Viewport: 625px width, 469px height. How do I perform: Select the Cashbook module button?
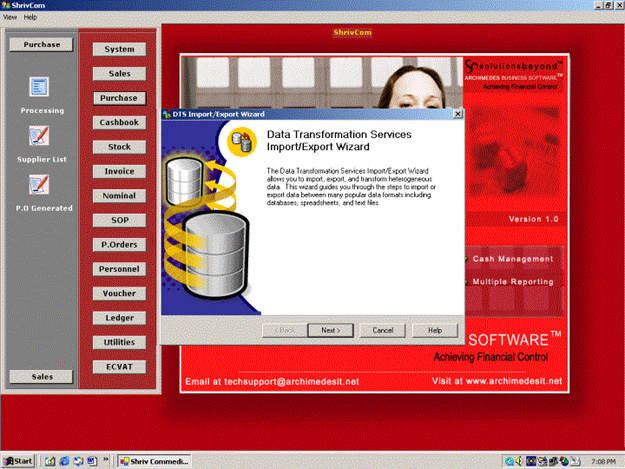[119, 122]
